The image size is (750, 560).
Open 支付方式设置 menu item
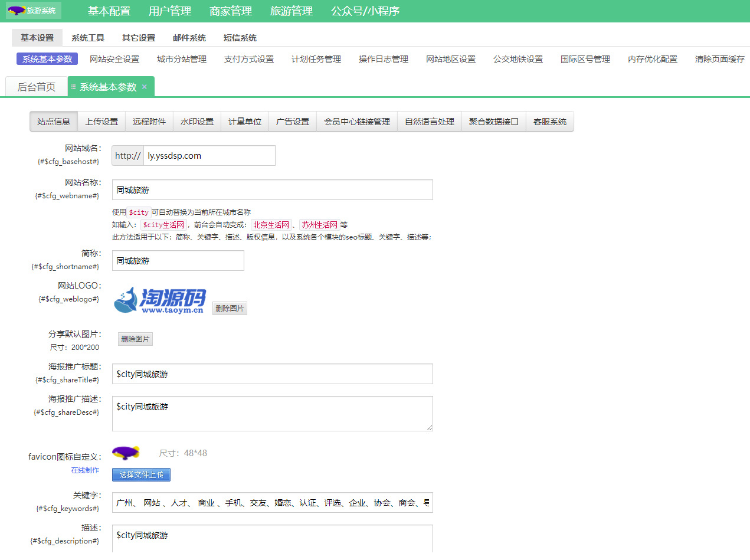(x=249, y=59)
